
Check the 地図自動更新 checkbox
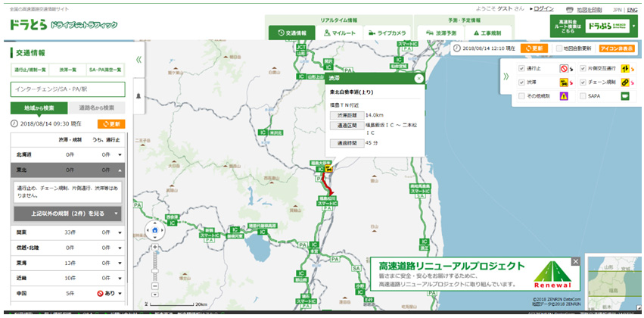[558, 48]
